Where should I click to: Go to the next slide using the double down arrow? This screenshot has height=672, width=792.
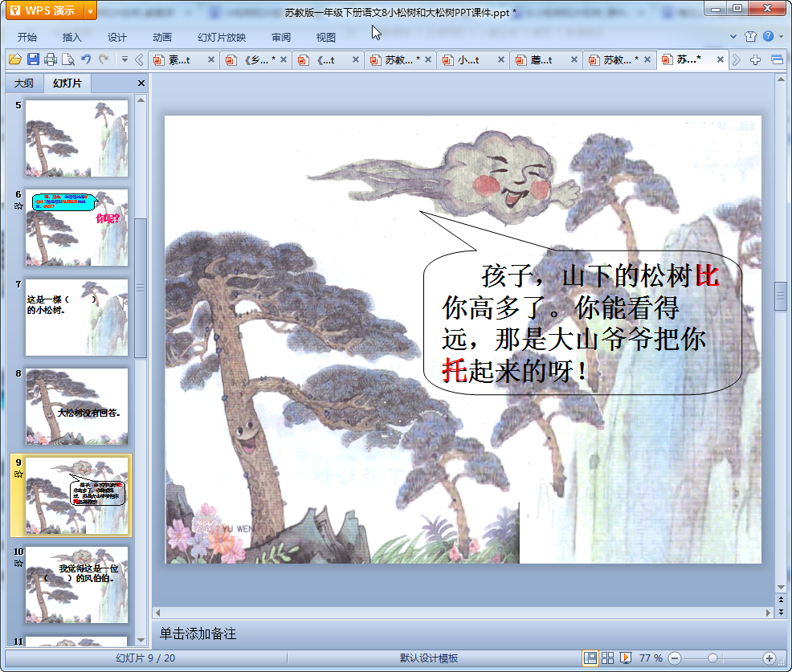tap(781, 613)
